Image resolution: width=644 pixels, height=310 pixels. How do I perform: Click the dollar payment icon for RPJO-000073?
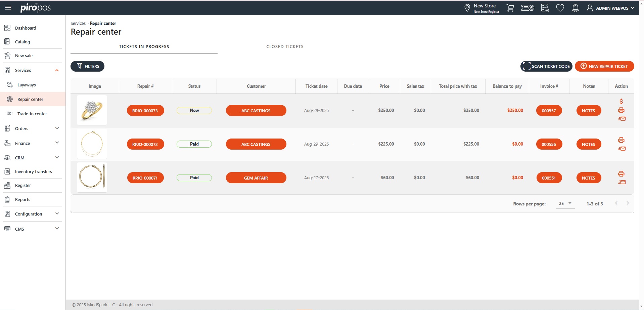tap(621, 101)
